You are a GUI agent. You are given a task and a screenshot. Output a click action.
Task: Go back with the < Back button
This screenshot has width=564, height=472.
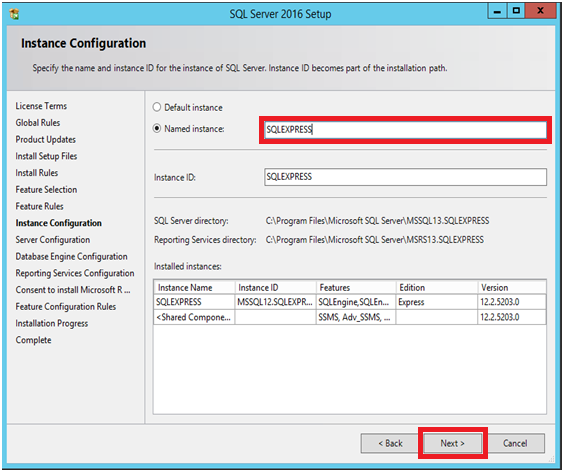(390, 443)
